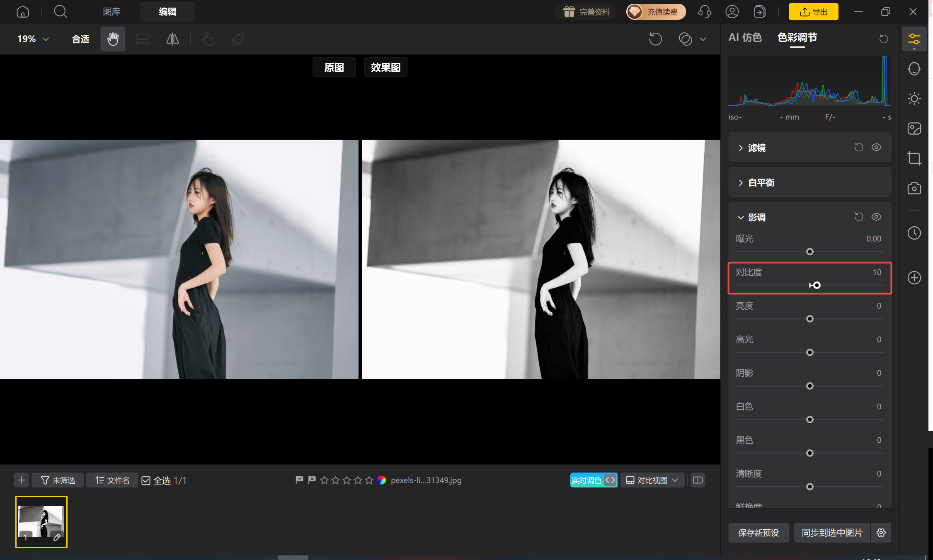Image resolution: width=933 pixels, height=560 pixels.
Task: Open the dropdown arrow beside mask circle
Action: click(703, 39)
